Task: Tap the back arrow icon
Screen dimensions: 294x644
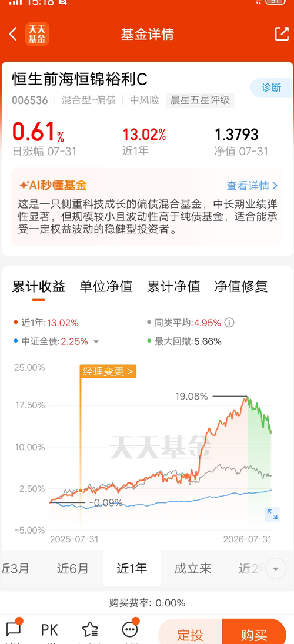Action: 13,34
